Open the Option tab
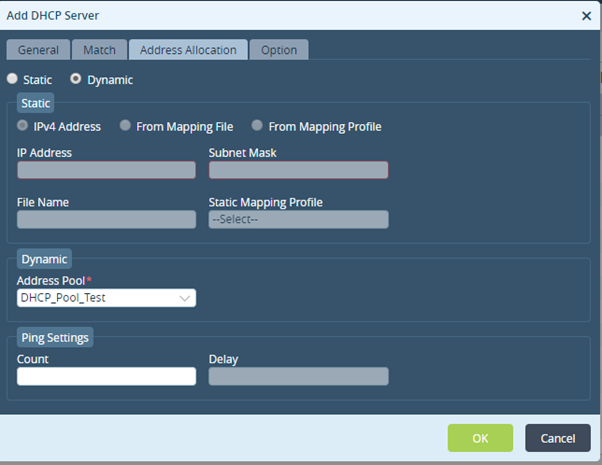This screenshot has width=602, height=465. tap(279, 50)
